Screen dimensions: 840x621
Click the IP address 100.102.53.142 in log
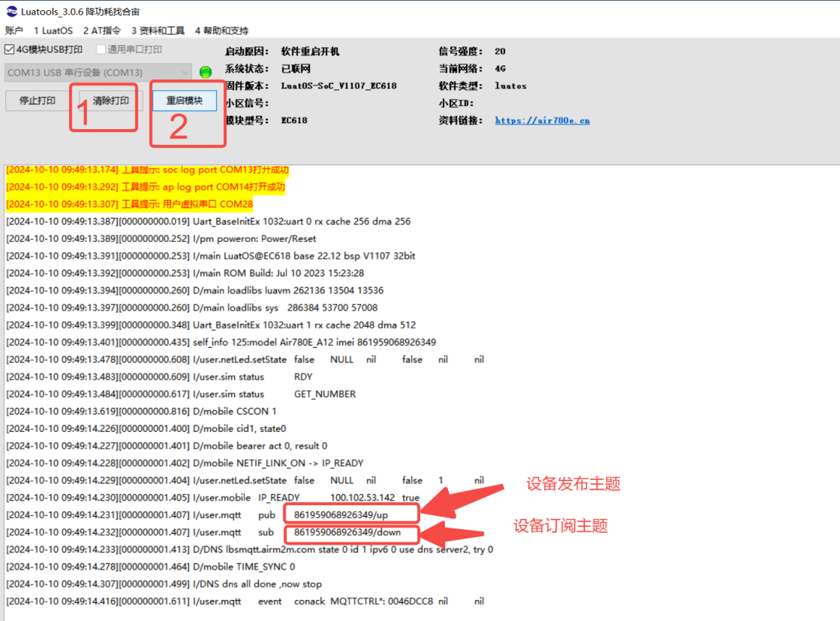click(x=362, y=498)
